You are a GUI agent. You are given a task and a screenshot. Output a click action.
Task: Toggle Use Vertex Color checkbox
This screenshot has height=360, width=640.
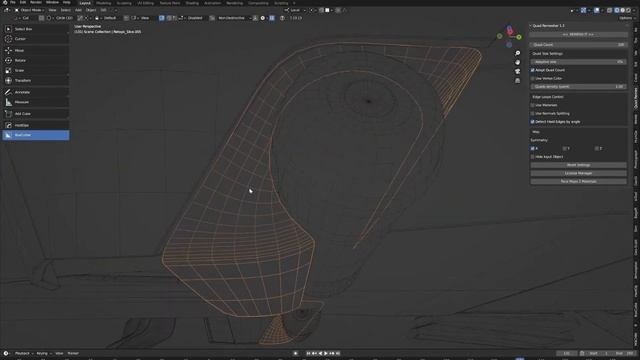pos(532,78)
